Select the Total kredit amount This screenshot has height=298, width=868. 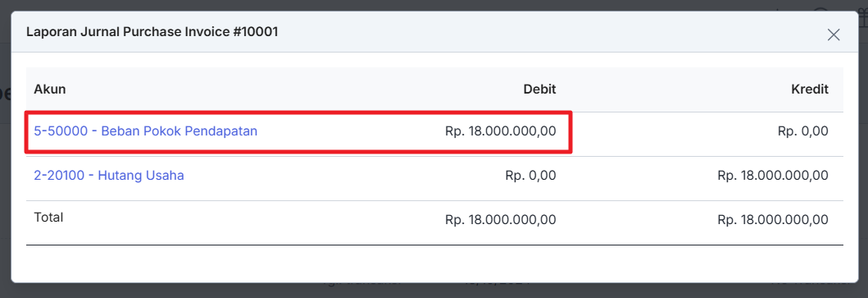coord(774,220)
